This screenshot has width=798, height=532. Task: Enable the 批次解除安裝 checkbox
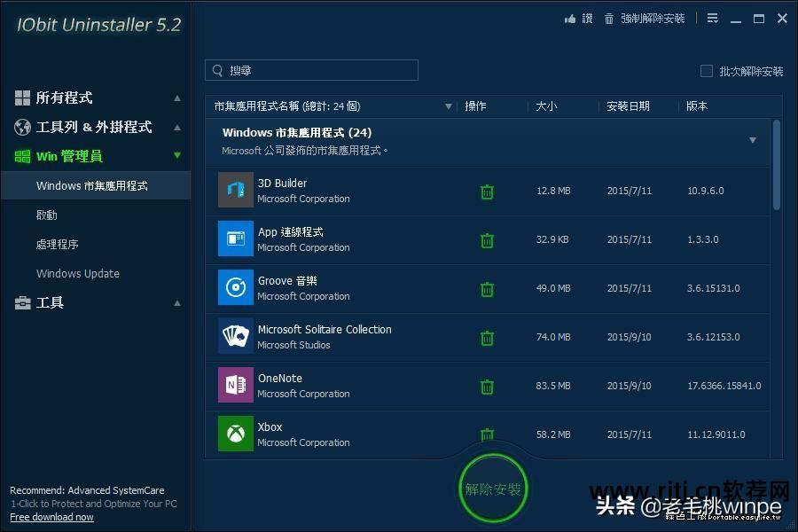click(x=707, y=71)
